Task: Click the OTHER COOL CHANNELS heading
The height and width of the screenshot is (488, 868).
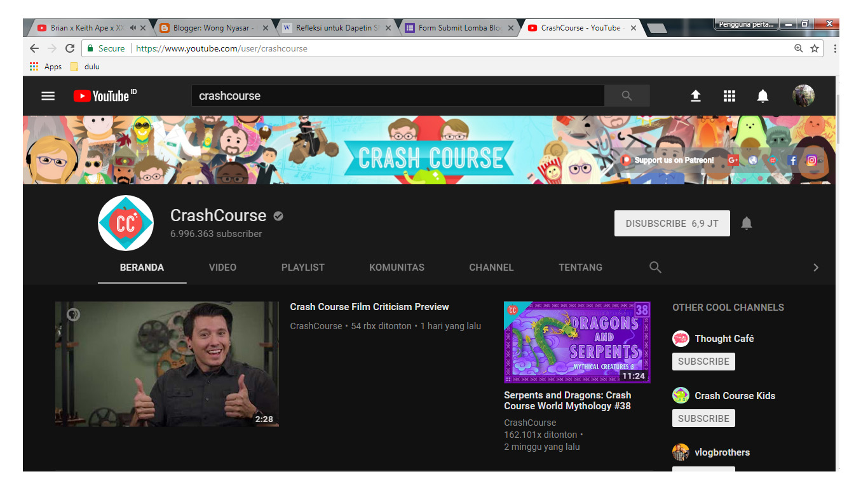Action: pos(728,308)
